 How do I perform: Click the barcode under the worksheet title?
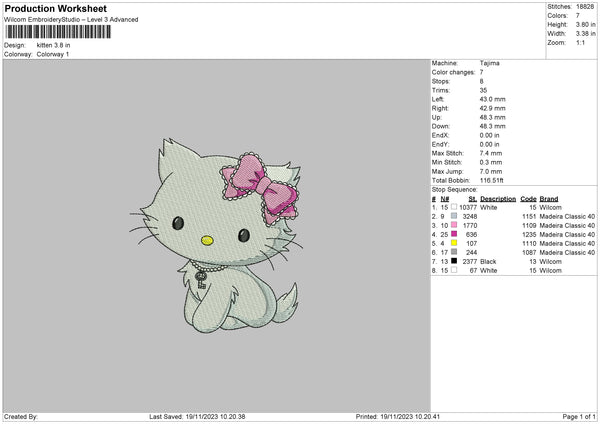tap(58, 32)
